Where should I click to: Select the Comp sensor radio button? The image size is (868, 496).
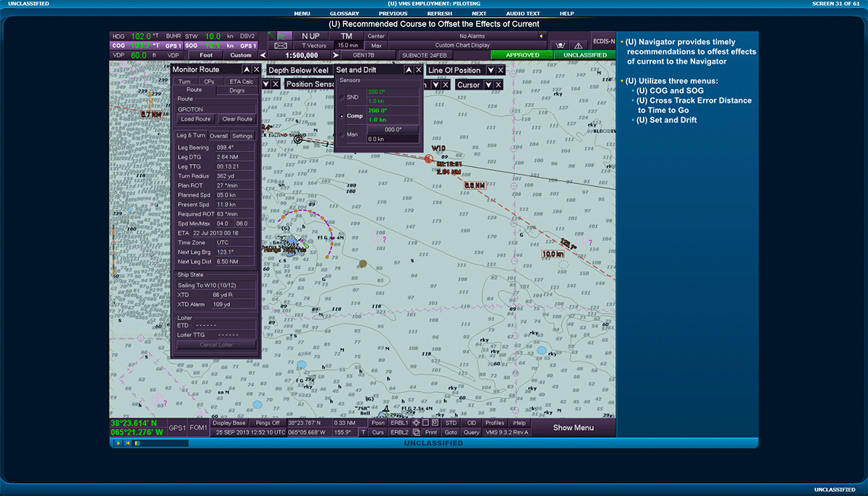pos(341,116)
